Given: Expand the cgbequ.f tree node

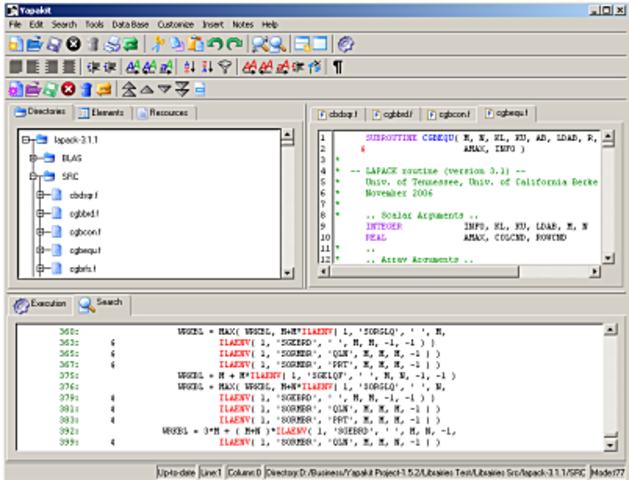Looking at the screenshot, I should coord(40,250).
